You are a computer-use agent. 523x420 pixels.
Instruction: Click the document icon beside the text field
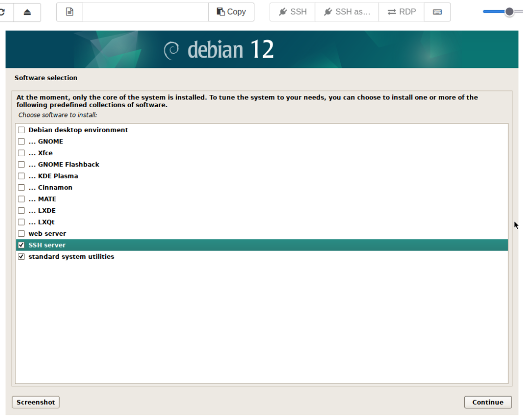[69, 12]
